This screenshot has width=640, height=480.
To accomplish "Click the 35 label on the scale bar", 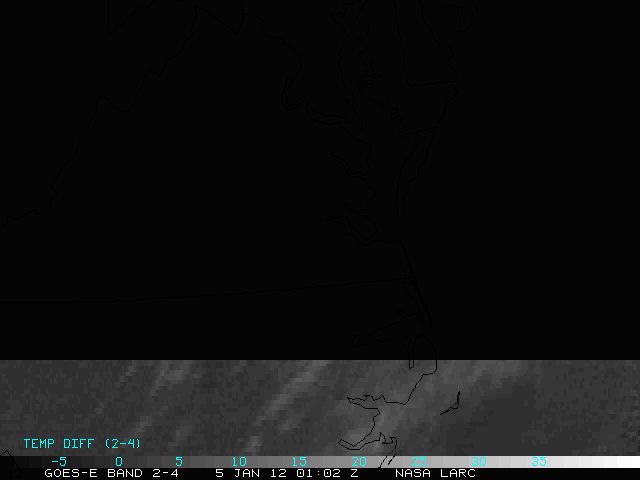I will coord(539,461).
